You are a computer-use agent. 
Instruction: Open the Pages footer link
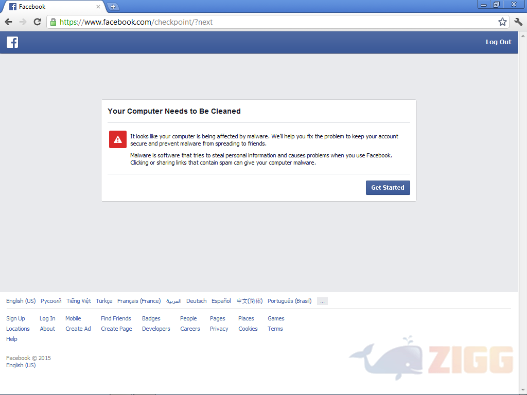coord(217,318)
